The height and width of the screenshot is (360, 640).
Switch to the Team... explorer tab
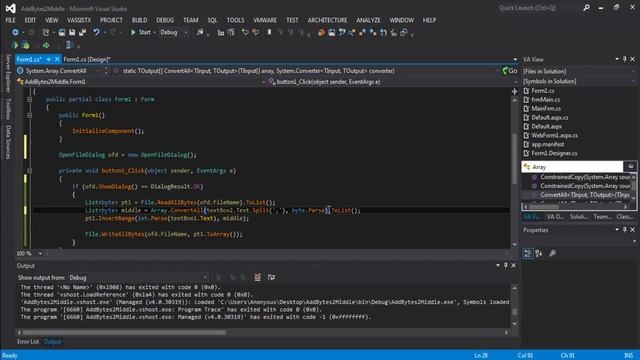coord(602,217)
